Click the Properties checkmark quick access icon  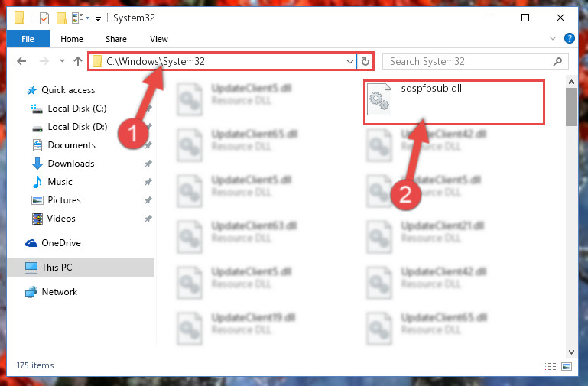[44, 18]
